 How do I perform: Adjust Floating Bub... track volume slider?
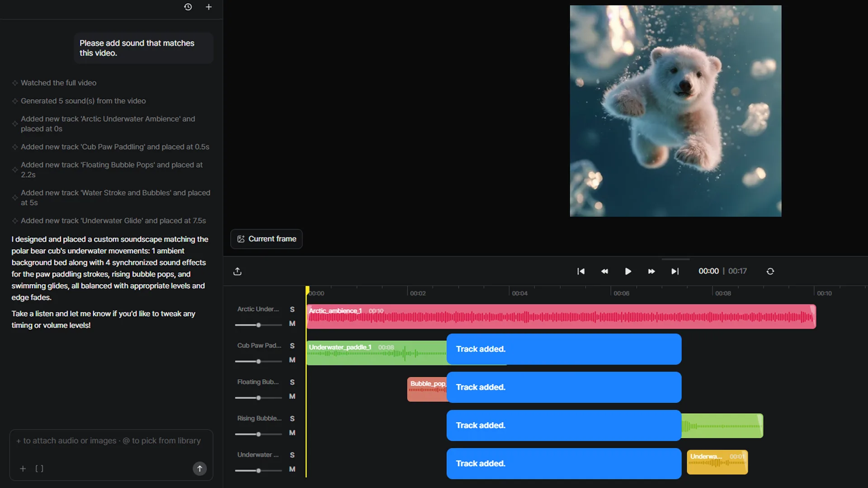click(x=258, y=398)
